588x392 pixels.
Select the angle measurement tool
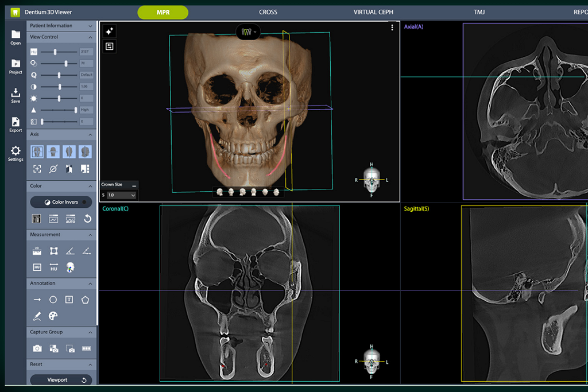tap(69, 251)
